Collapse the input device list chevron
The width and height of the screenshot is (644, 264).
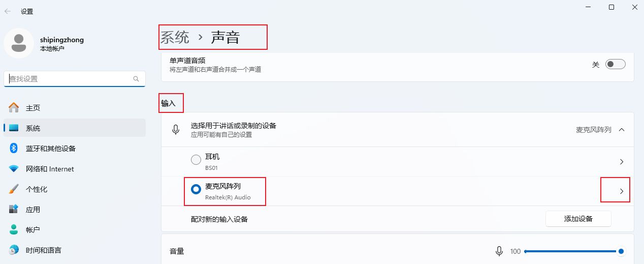[x=622, y=130]
